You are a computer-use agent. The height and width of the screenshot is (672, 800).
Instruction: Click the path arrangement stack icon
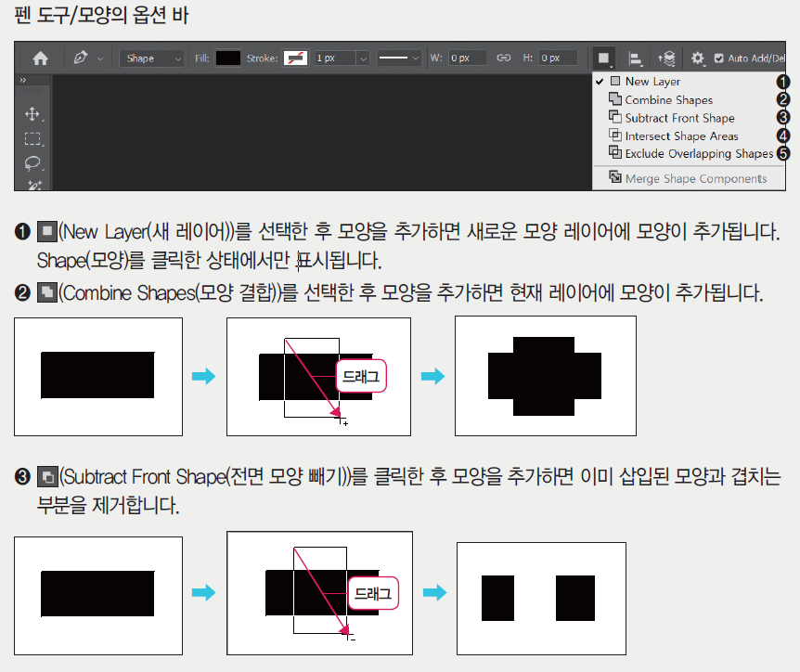(x=666, y=58)
